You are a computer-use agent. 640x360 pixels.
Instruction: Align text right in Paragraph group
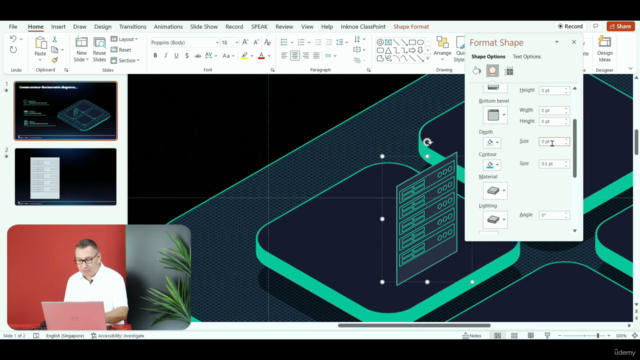[x=306, y=56]
